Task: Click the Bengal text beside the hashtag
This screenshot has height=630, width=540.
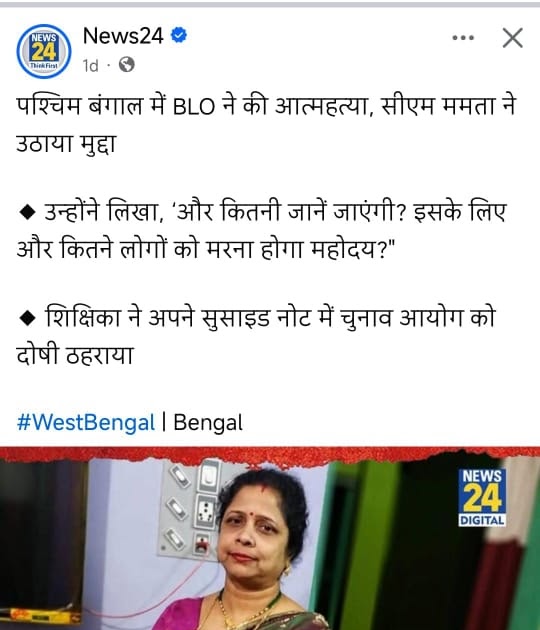Action: click(x=208, y=423)
